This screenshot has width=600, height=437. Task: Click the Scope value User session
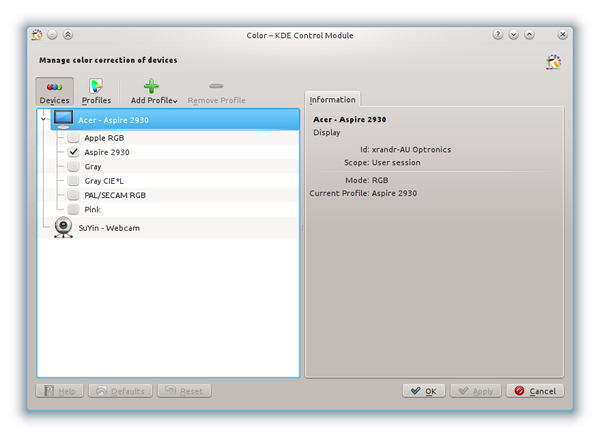[x=396, y=163]
